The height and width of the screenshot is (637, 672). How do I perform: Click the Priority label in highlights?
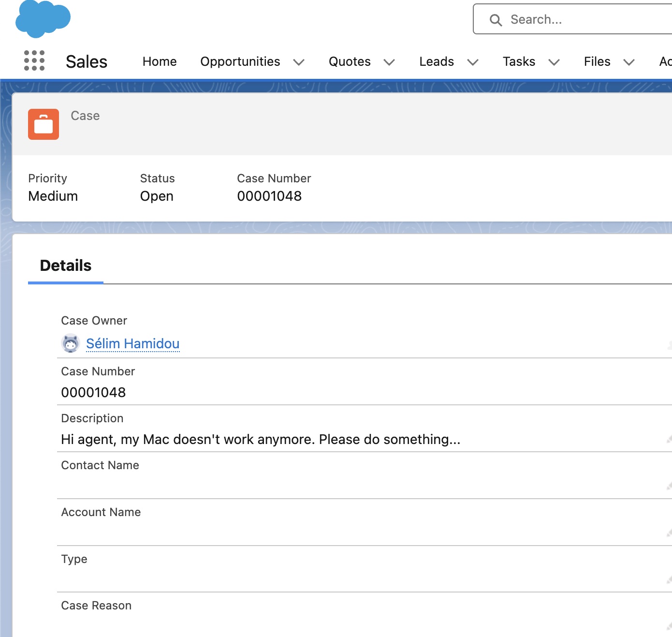[47, 178]
